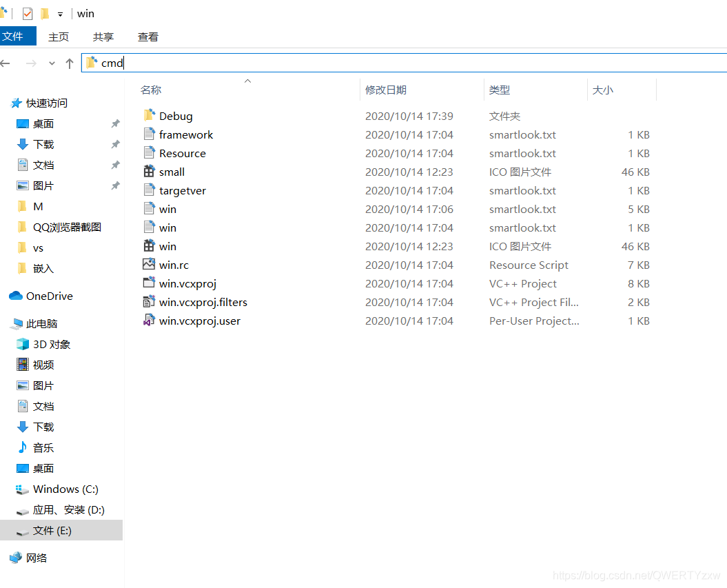Select the Resource text file icon
Screen dimensions: 727x588
coord(149,152)
